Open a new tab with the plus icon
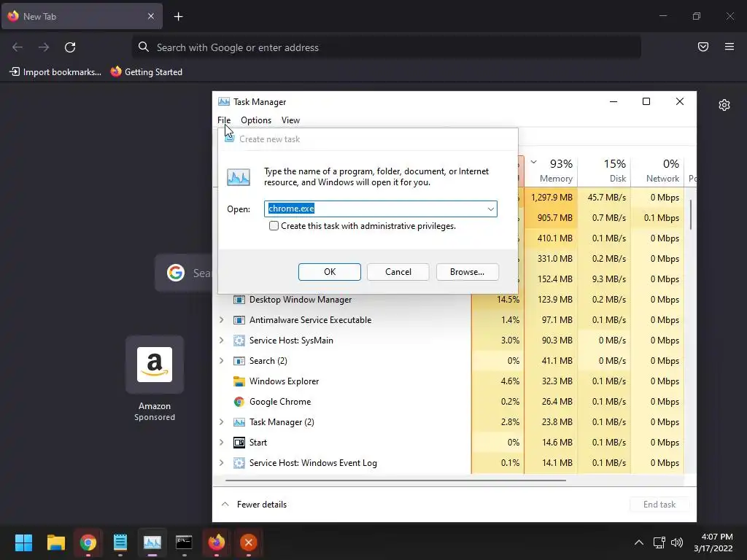Image resolution: width=747 pixels, height=560 pixels. coord(178,17)
